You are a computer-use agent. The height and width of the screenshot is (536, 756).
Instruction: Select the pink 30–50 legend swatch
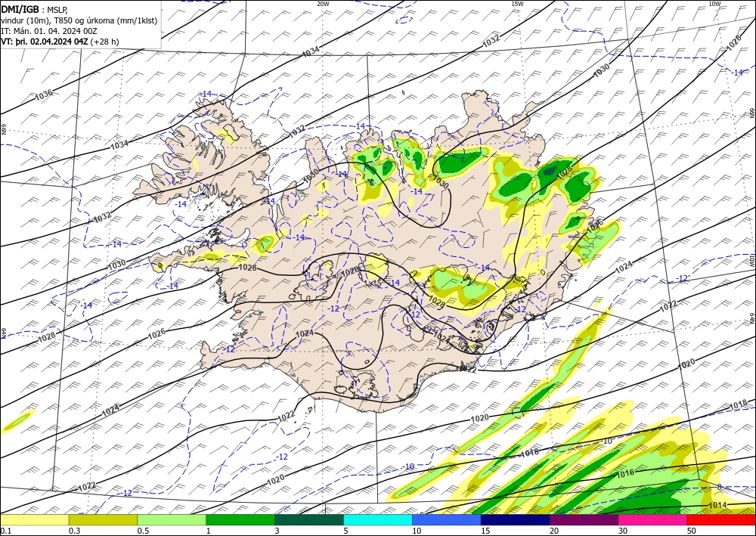coord(653,520)
